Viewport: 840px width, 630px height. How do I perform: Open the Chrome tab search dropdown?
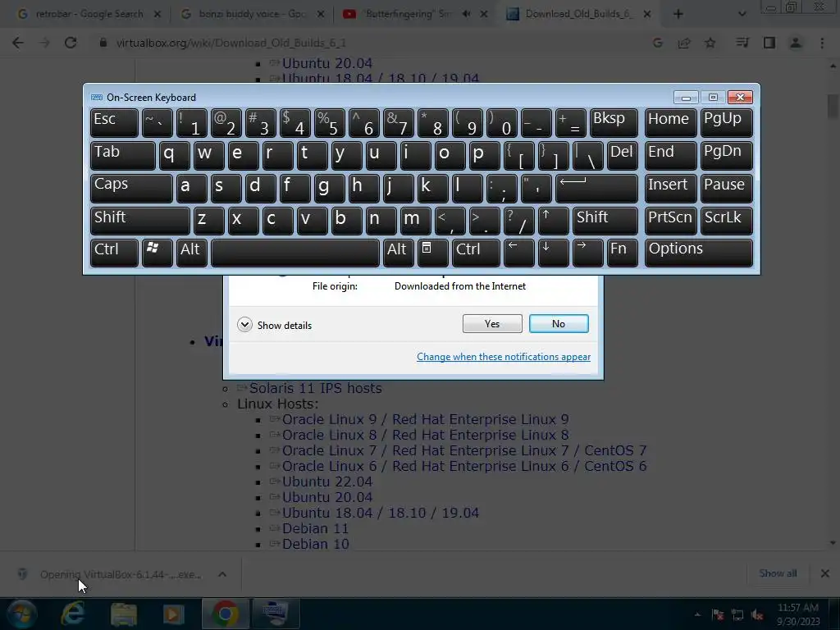(742, 14)
